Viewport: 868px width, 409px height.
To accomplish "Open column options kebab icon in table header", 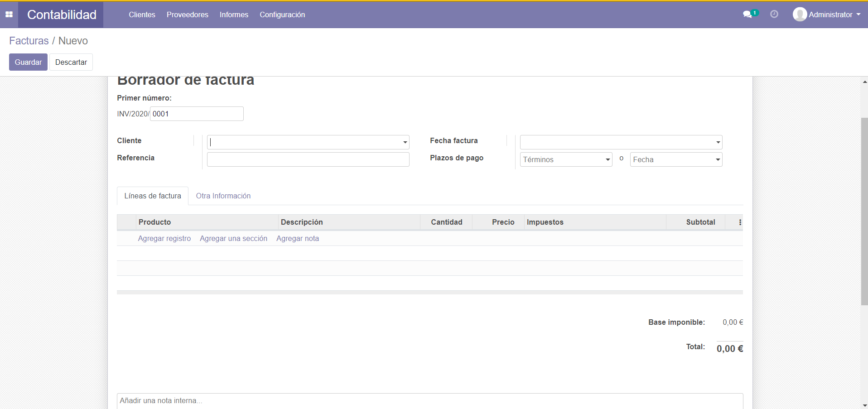I will (740, 222).
